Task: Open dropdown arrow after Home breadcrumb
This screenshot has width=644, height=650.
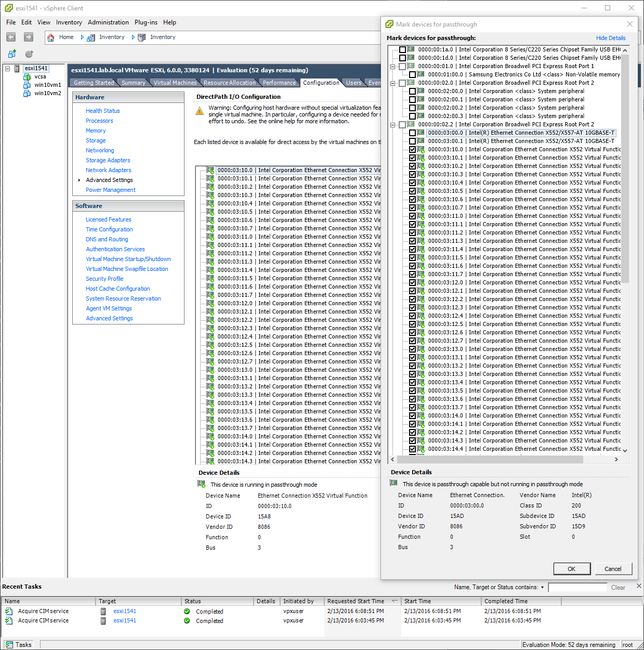Action: pyautogui.click(x=82, y=37)
